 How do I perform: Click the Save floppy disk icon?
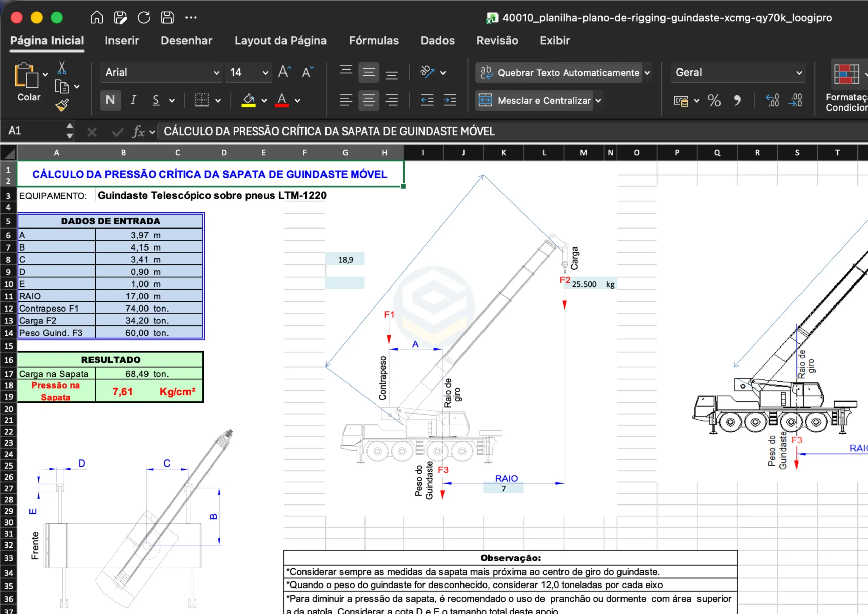coord(167,17)
